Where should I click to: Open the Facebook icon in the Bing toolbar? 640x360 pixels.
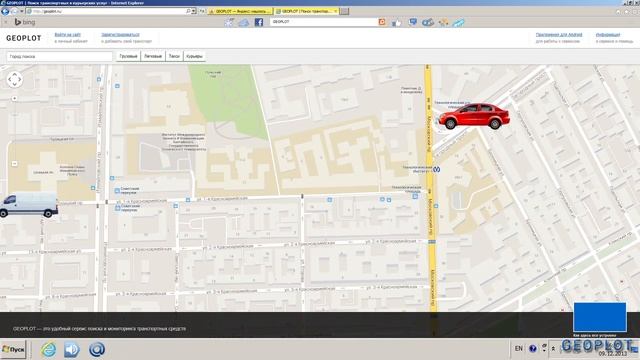click(x=259, y=22)
